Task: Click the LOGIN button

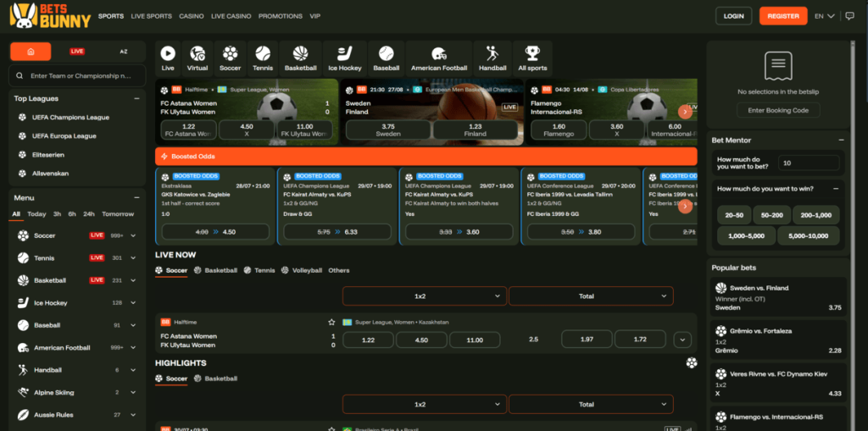Action: point(733,16)
